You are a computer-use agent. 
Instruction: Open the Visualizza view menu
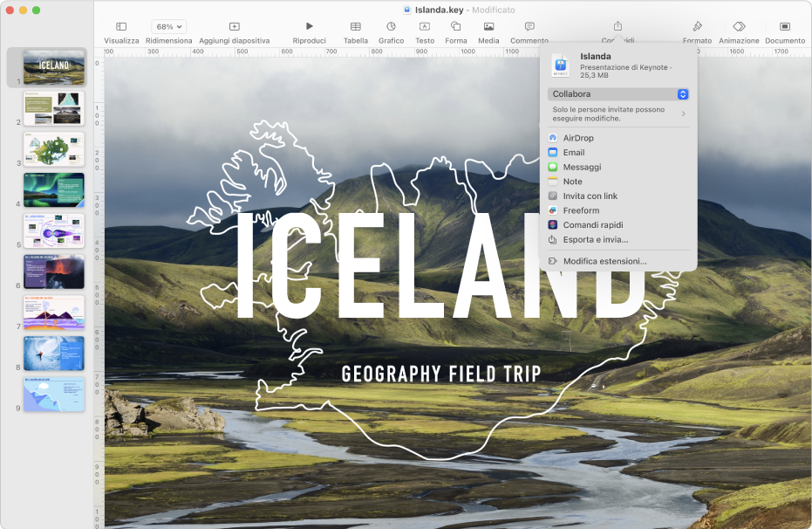coord(121,27)
